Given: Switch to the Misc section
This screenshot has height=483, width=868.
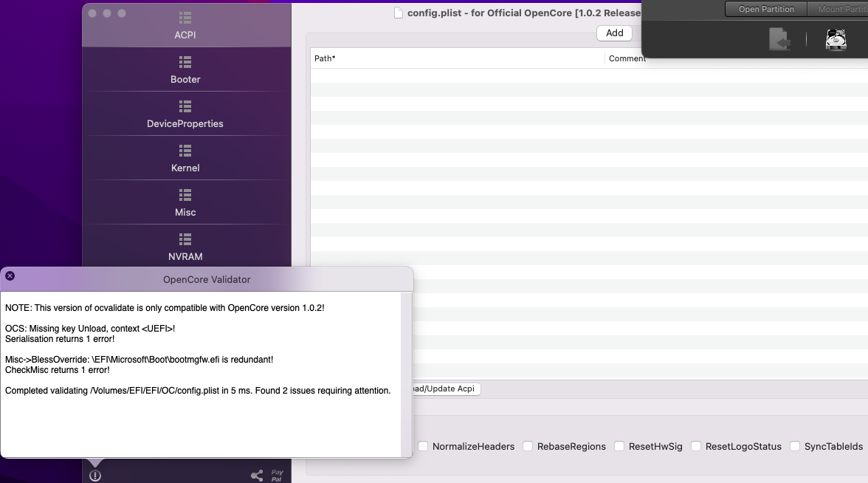Looking at the screenshot, I should [x=185, y=203].
